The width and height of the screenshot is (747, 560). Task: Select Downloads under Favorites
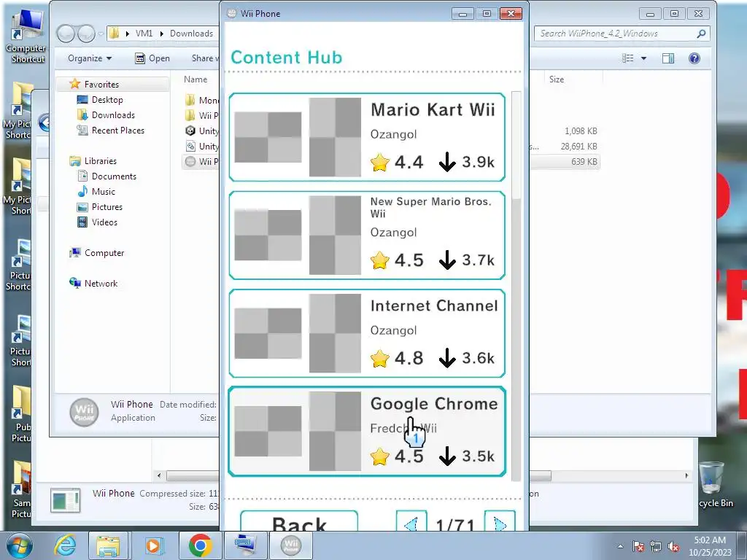click(x=113, y=114)
